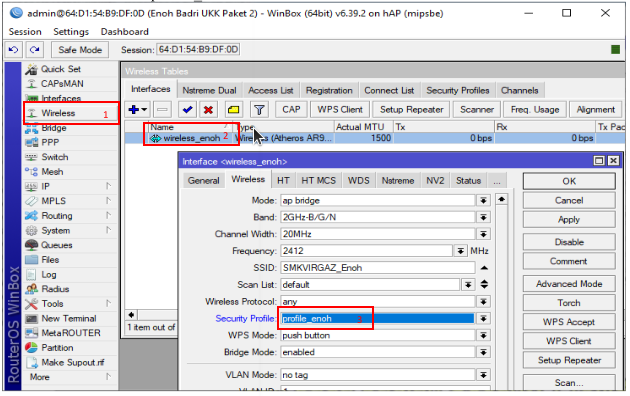Switch to Channels tab
This screenshot has height=396, width=630.
click(520, 91)
